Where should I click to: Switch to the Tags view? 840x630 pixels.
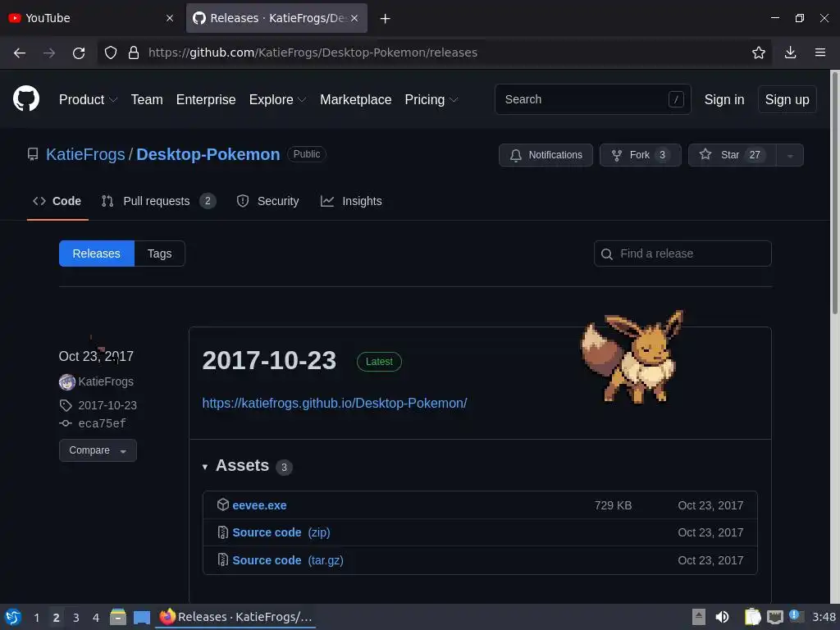coord(160,253)
